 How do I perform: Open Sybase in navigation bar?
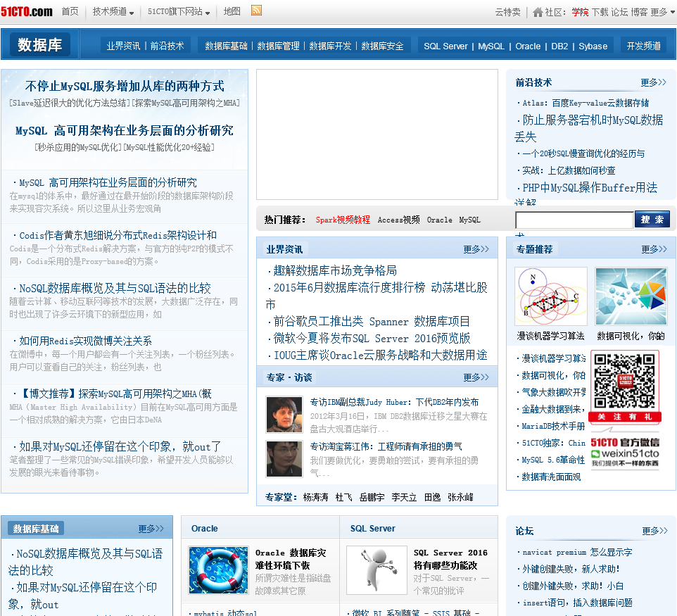point(593,46)
